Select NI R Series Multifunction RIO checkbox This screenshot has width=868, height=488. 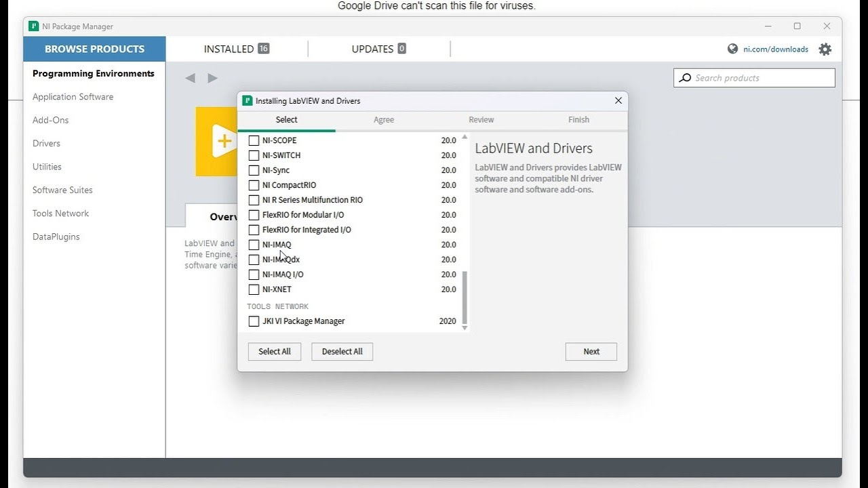(254, 200)
